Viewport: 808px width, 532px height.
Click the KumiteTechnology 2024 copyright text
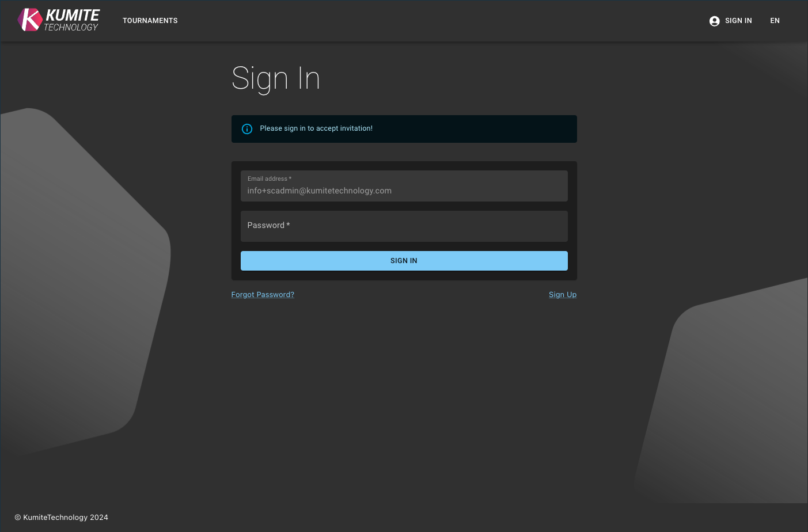pos(61,517)
